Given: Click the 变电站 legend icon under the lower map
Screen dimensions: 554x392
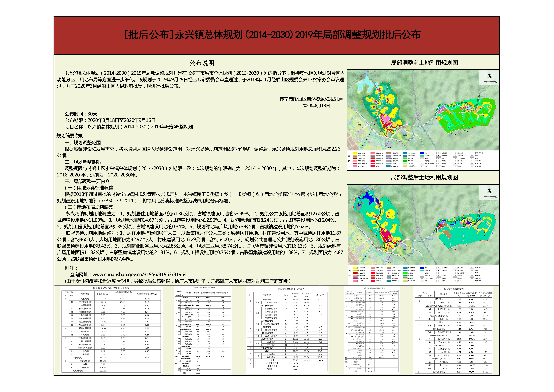Looking at the screenshot, I should point(472,273).
